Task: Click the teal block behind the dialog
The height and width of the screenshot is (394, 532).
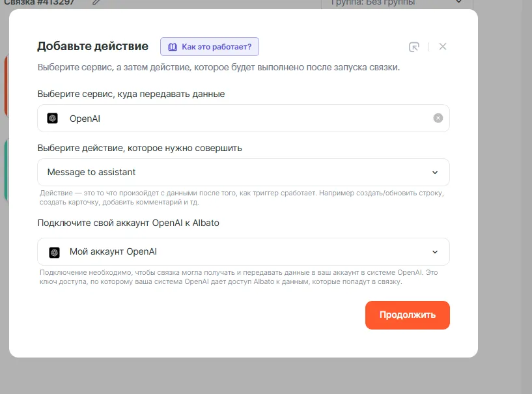Action: [x=6, y=169]
